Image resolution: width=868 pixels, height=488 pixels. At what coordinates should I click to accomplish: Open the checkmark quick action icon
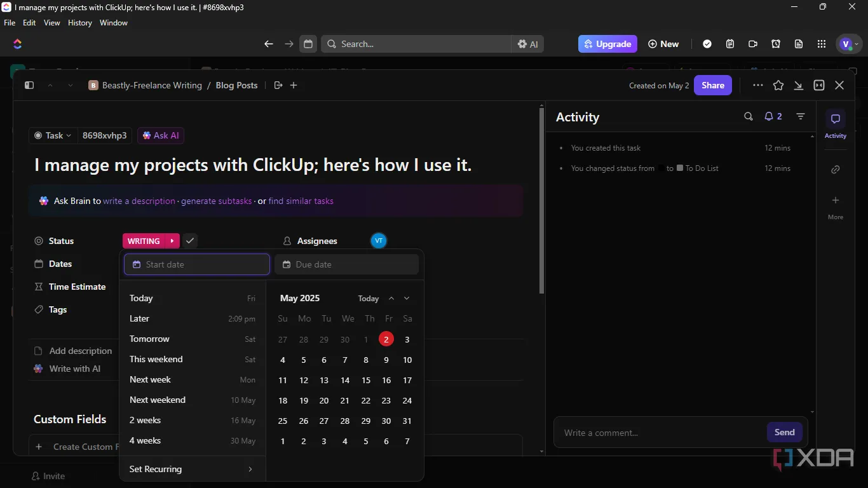click(x=707, y=44)
